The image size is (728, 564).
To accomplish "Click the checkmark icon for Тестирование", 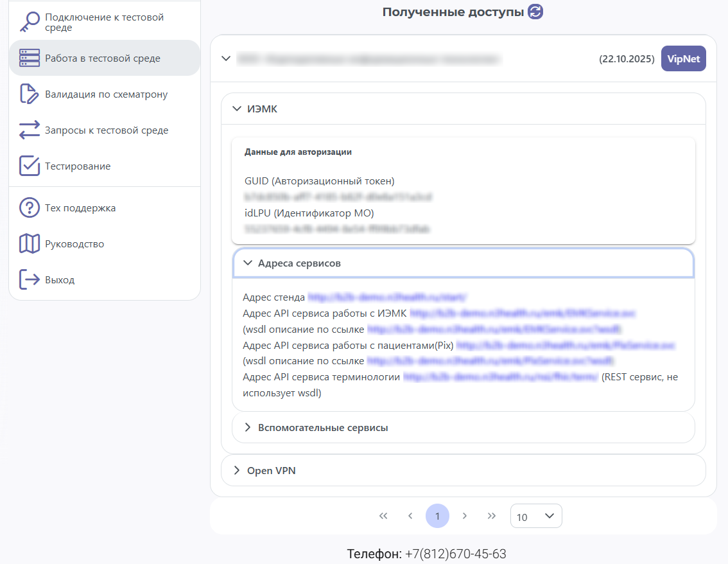I will 30,166.
